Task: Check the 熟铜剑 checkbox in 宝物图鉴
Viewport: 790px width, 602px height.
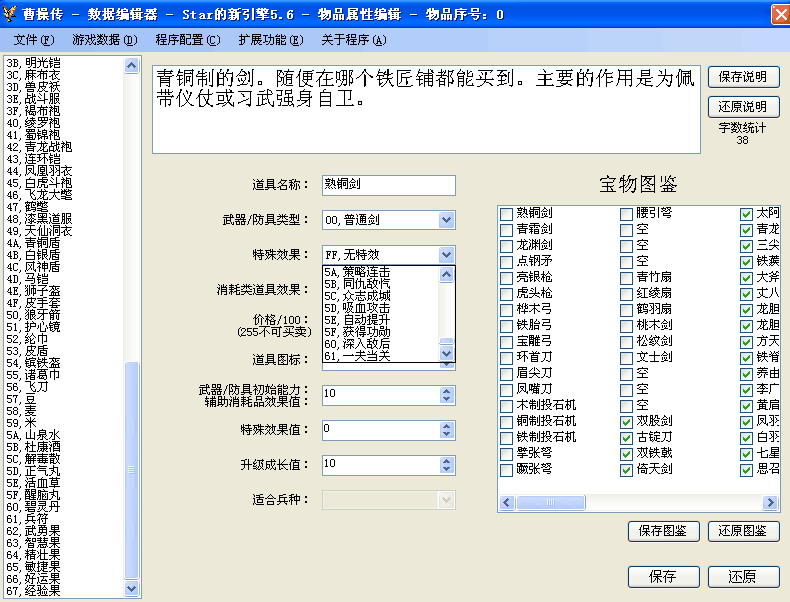Action: [x=507, y=213]
